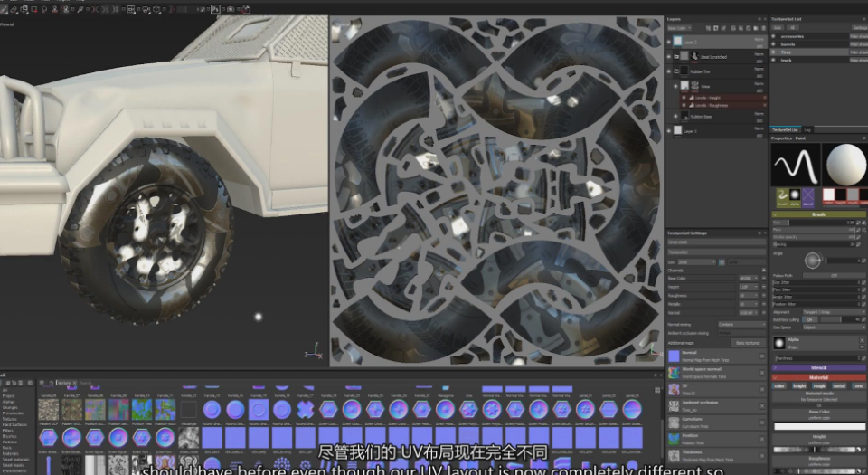Toggle visibility of Rubber Tire folder
868x475 pixels.
coord(669,71)
